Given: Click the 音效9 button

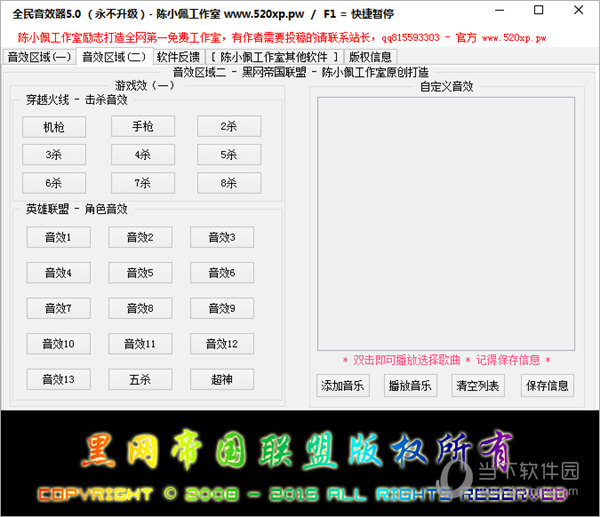Looking at the screenshot, I should point(222,308).
